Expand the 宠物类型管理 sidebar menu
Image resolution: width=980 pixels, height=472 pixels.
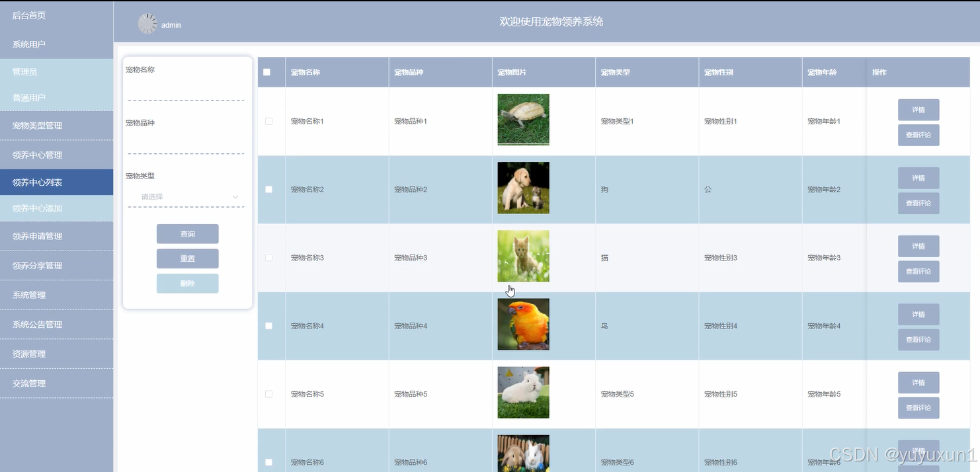(57, 125)
